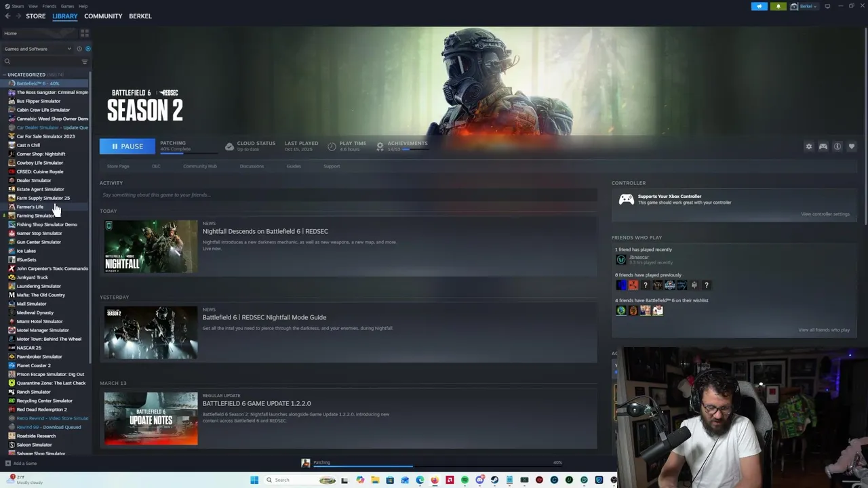
Task: Open controller layout icon for Battlefield 6
Action: (x=823, y=146)
